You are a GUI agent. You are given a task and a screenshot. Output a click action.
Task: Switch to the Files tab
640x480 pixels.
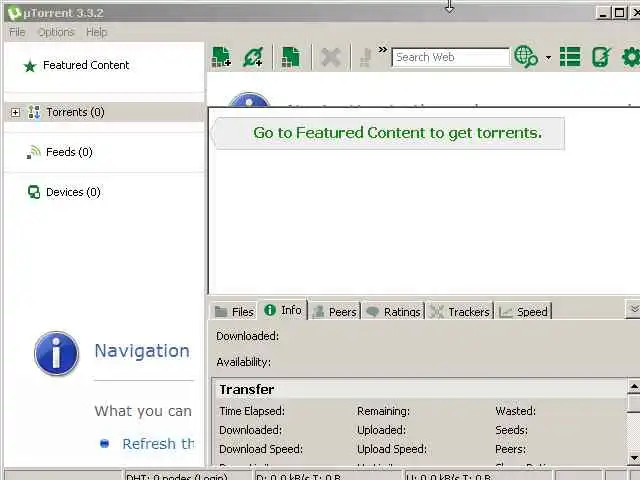(x=234, y=312)
